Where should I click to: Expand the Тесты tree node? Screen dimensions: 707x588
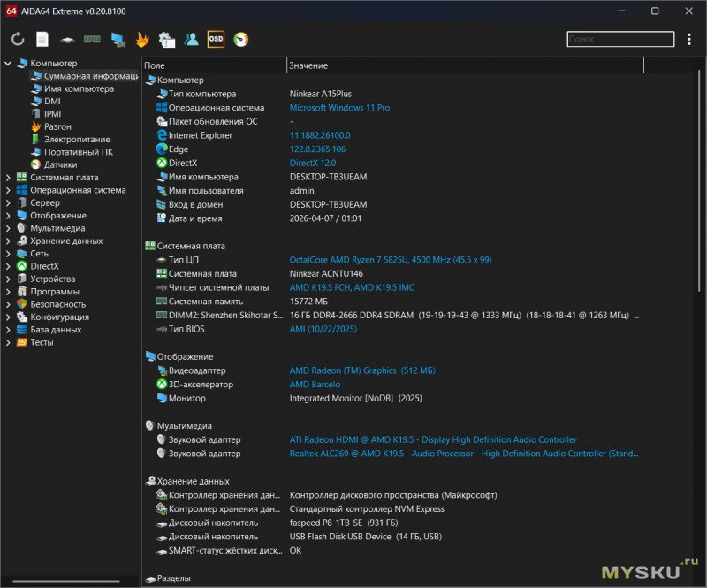click(x=8, y=342)
